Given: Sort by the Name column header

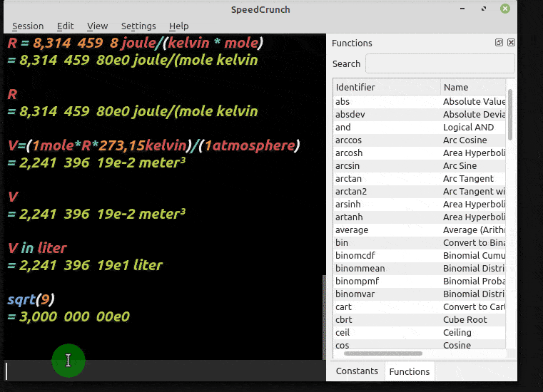Looking at the screenshot, I should (x=473, y=87).
